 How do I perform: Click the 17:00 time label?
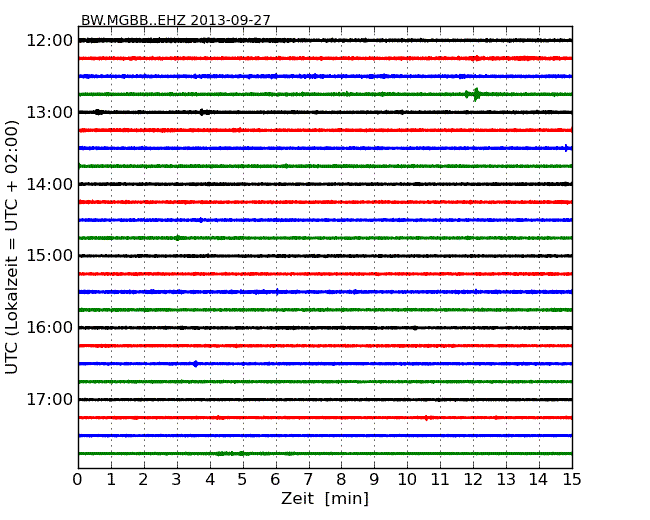pyautogui.click(x=50, y=399)
